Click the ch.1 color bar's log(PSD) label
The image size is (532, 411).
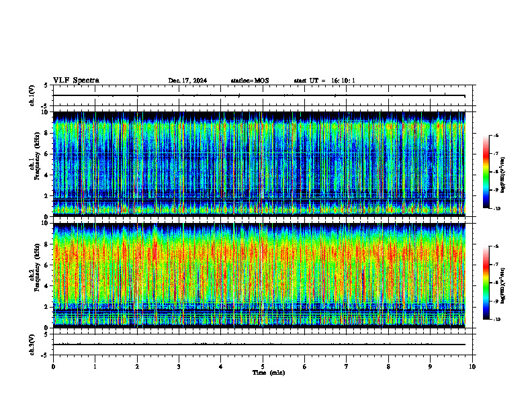coord(502,175)
